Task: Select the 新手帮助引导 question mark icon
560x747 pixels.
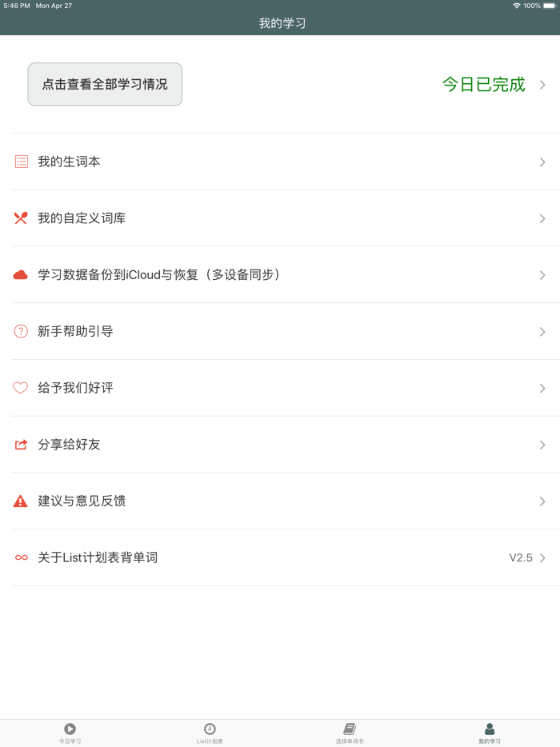Action: (x=21, y=331)
